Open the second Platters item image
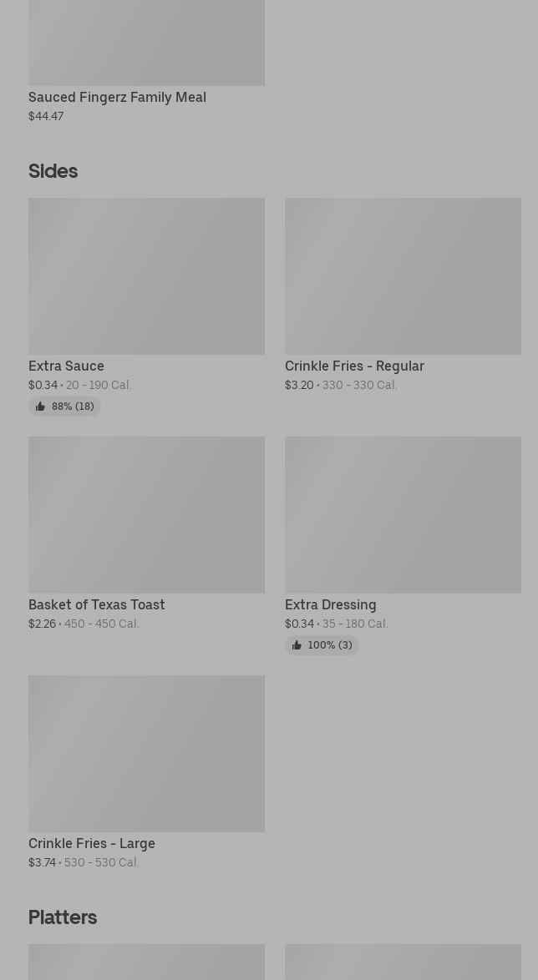 tap(403, 962)
